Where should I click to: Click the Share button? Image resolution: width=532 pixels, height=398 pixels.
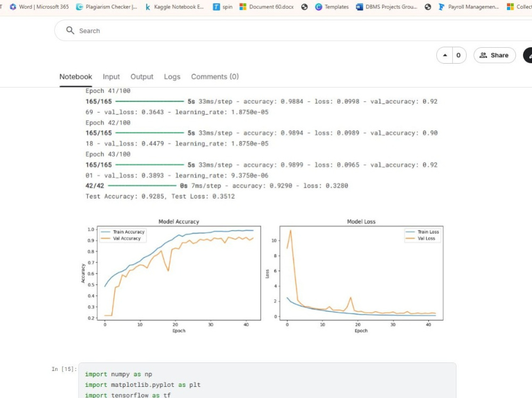[x=495, y=55]
